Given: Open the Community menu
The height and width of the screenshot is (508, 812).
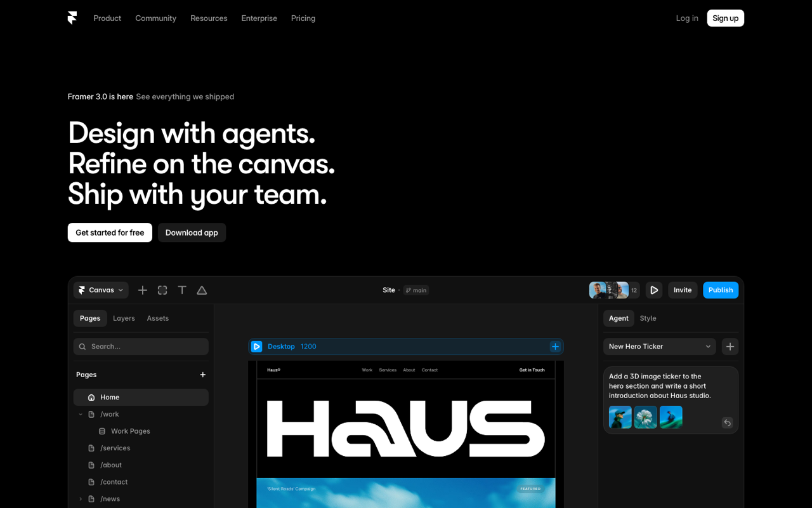Looking at the screenshot, I should [155, 18].
